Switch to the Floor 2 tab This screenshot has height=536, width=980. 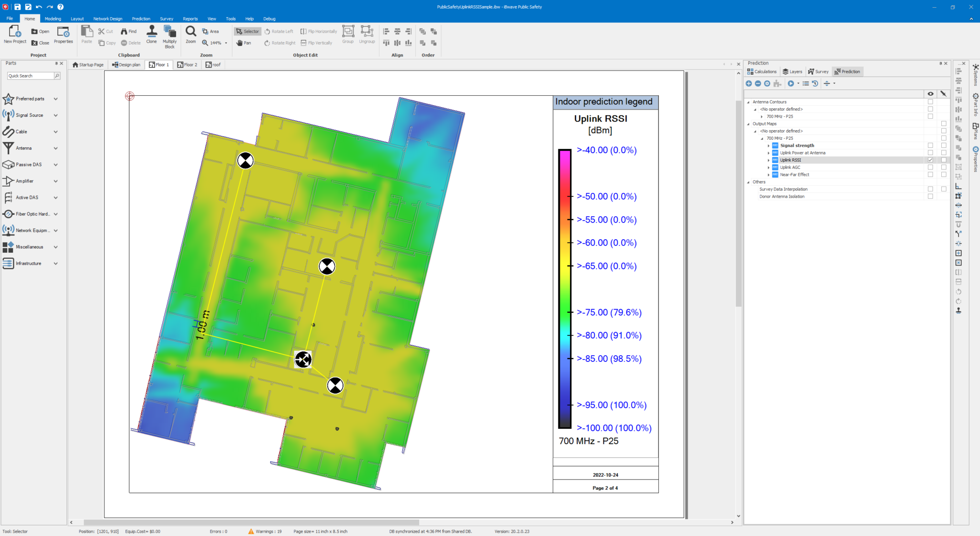188,64
